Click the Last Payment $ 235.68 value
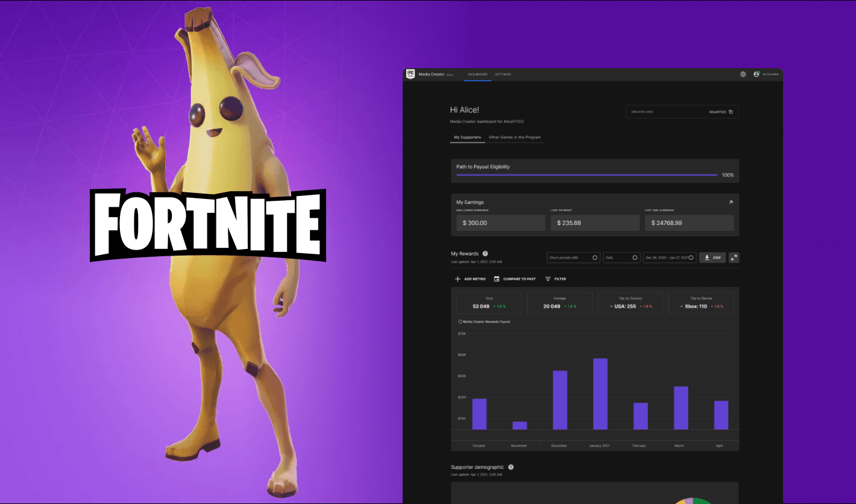 595,223
